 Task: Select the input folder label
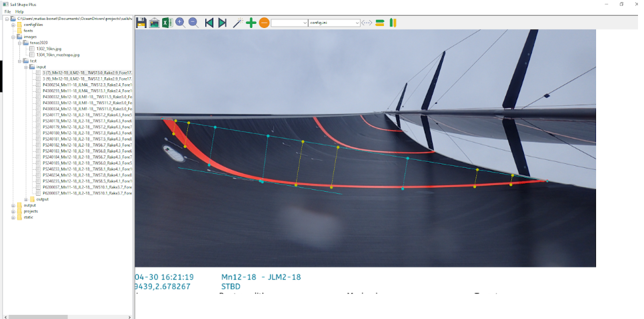click(41, 67)
